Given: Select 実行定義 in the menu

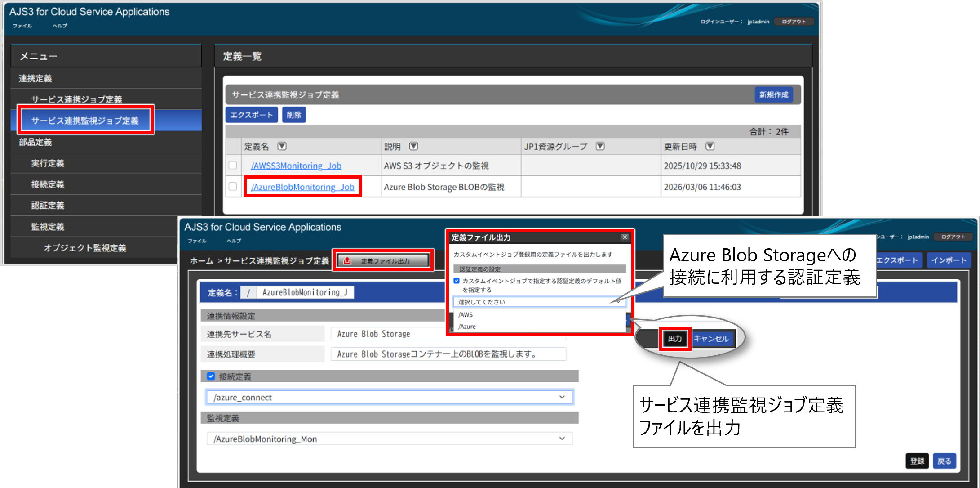Looking at the screenshot, I should click(x=48, y=163).
